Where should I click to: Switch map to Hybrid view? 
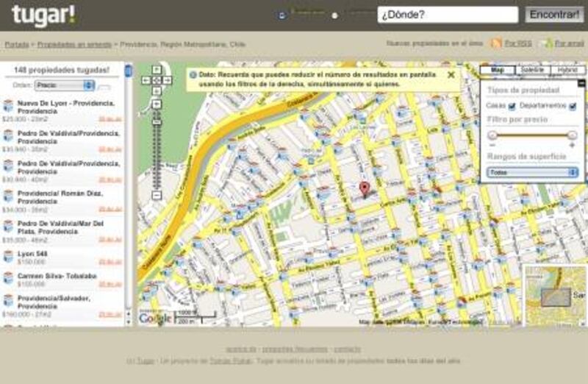[567, 70]
